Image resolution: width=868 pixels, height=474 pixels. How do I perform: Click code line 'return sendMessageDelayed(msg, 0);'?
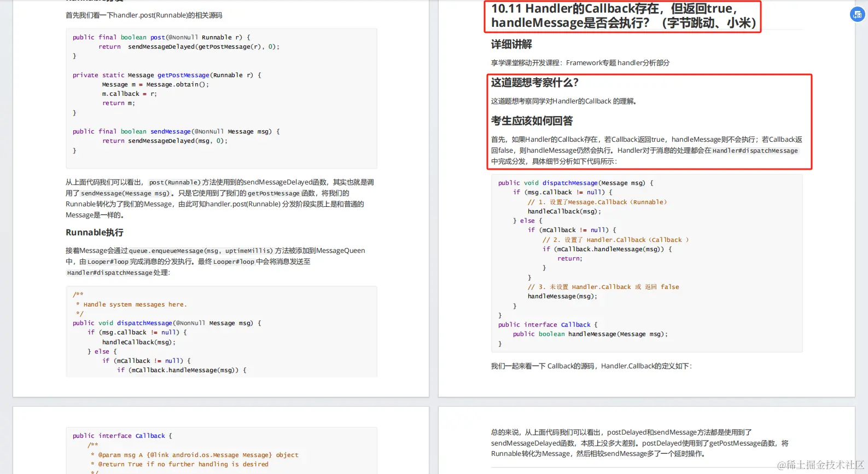pyautogui.click(x=165, y=141)
